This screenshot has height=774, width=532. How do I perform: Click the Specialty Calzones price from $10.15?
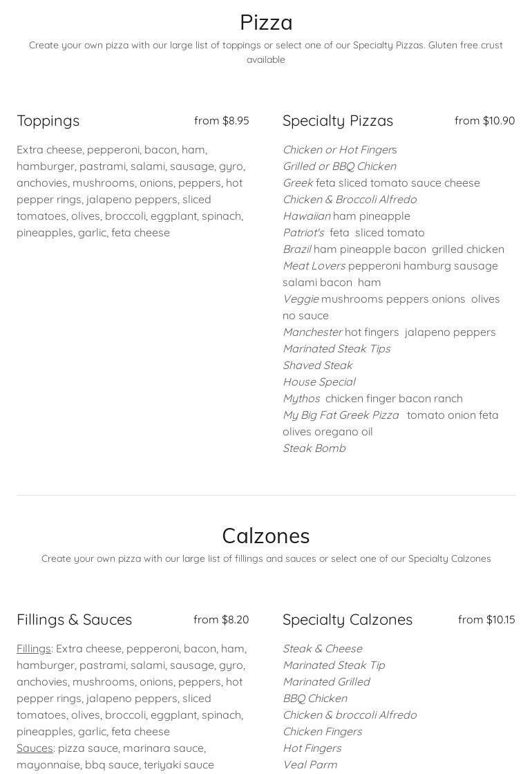point(486,620)
